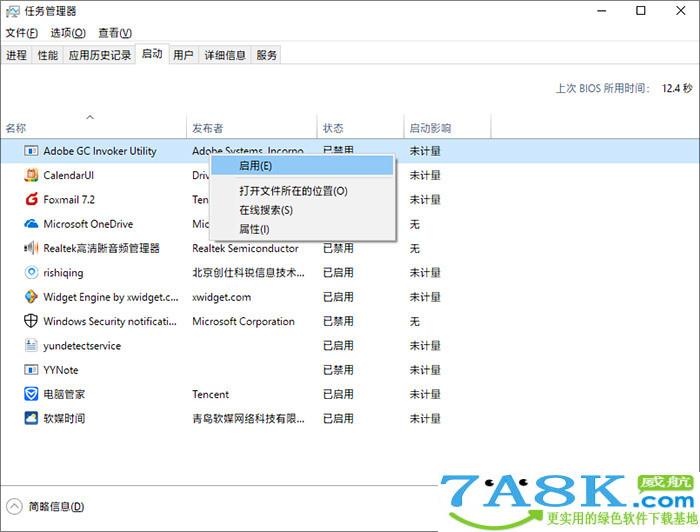Click the Foxmail 7.2 icon
The height and width of the screenshot is (532, 700).
(x=31, y=200)
